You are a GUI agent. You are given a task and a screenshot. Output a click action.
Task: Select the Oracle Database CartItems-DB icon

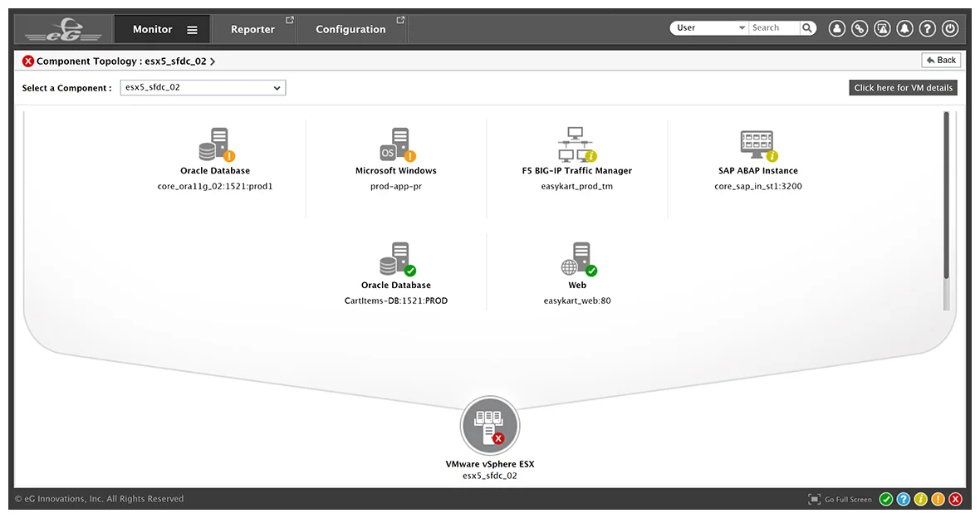397,259
